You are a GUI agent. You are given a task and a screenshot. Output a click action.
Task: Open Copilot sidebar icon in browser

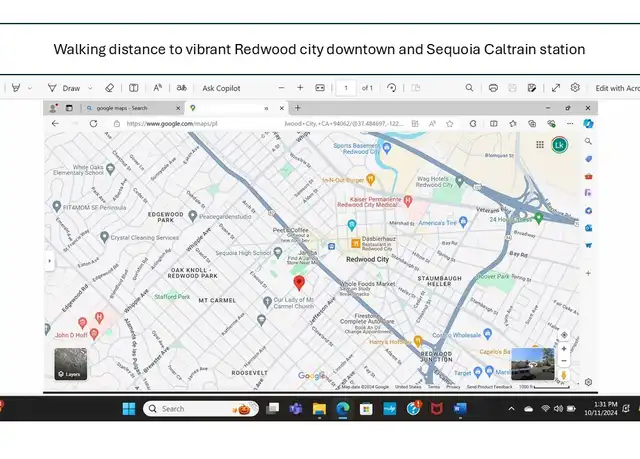pos(588,123)
